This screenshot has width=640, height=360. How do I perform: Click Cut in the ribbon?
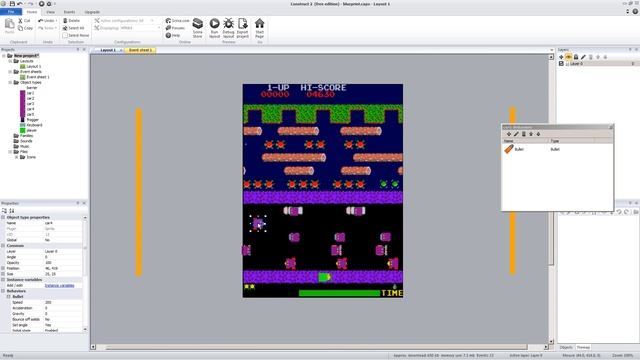[x=24, y=20]
